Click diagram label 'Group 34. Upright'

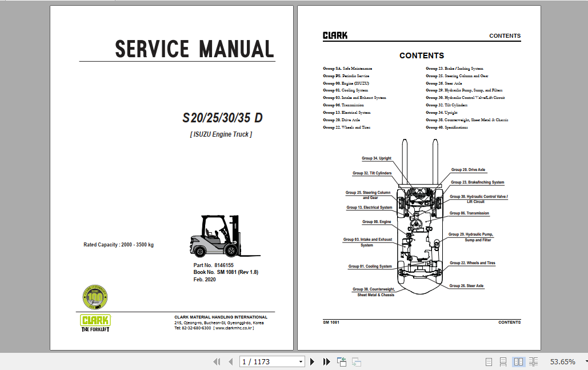pyautogui.click(x=377, y=158)
